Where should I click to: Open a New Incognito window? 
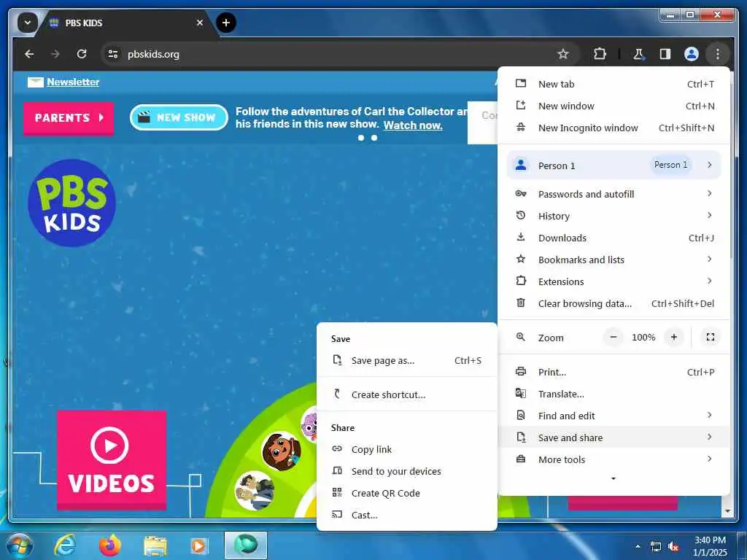tap(614, 128)
